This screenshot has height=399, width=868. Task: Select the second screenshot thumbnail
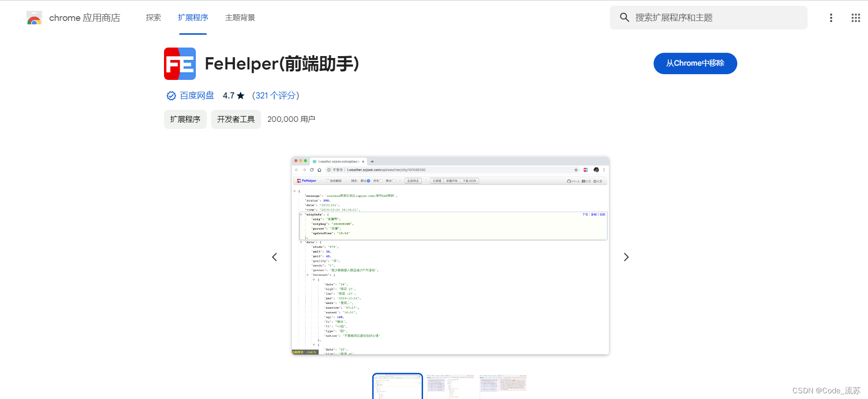point(450,386)
